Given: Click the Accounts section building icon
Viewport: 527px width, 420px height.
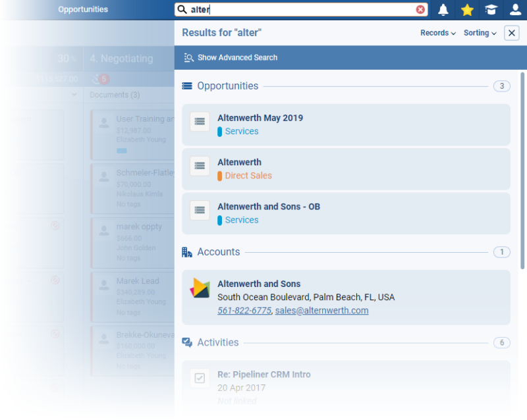Looking at the screenshot, I should pyautogui.click(x=187, y=252).
